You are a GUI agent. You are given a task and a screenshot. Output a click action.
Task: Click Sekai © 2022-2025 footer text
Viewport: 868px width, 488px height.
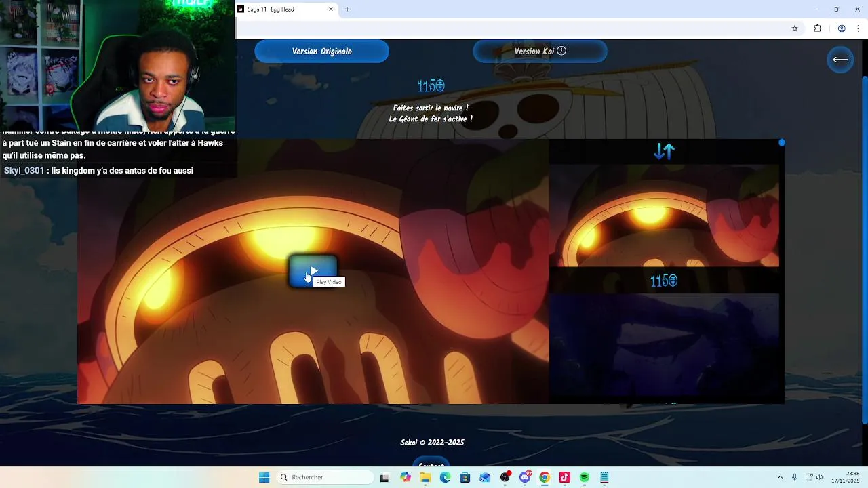point(432,443)
